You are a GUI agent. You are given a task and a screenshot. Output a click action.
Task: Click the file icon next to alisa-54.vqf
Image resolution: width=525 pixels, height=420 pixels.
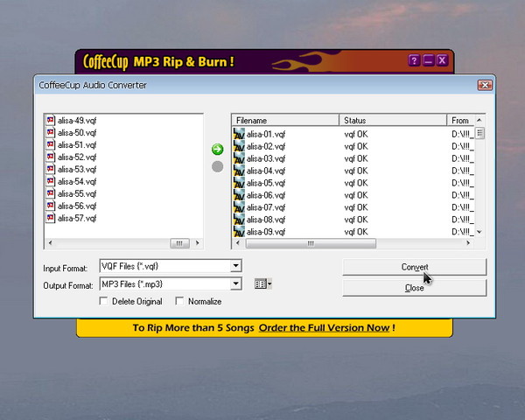point(51,181)
